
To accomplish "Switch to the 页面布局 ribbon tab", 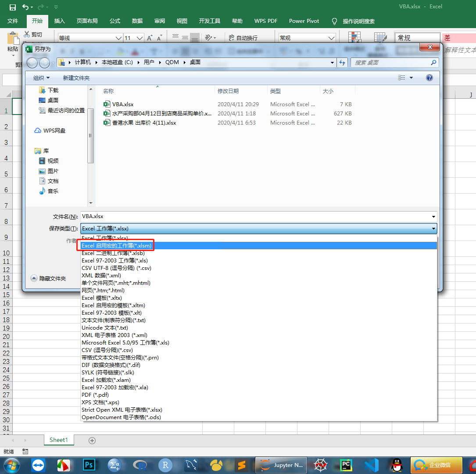I will 87,21.
